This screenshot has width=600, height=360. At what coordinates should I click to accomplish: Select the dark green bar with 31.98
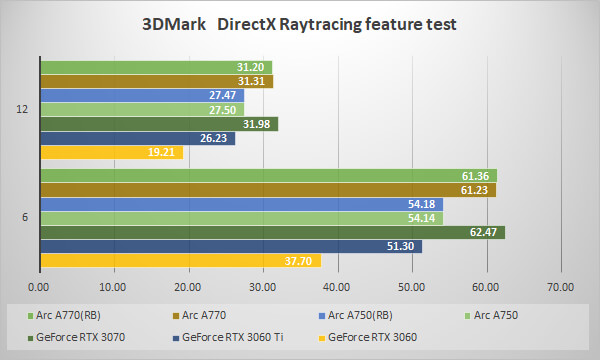coord(159,124)
